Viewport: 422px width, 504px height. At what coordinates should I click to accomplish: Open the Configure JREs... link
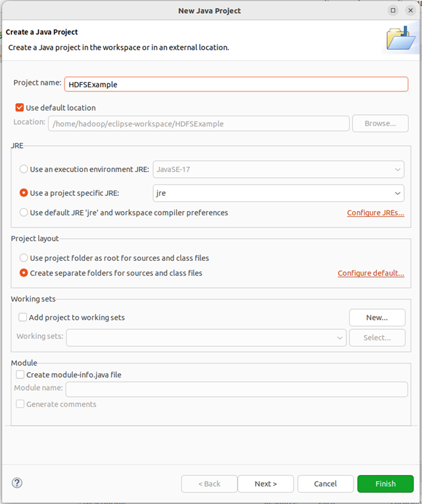tap(375, 213)
